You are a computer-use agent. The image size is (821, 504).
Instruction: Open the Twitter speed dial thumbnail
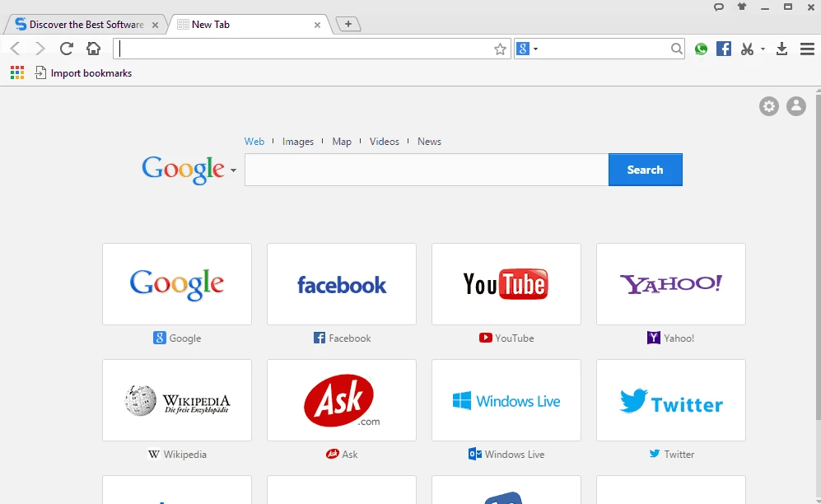(671, 400)
